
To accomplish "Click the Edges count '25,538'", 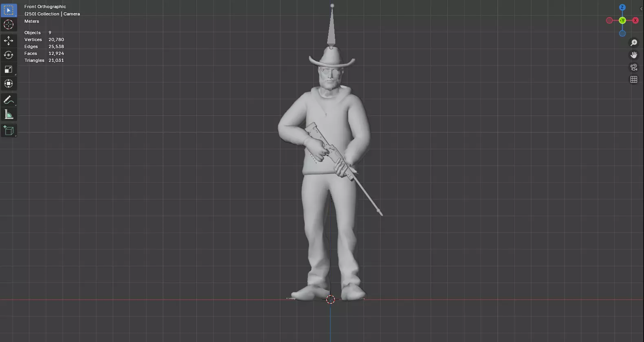I will [x=56, y=46].
